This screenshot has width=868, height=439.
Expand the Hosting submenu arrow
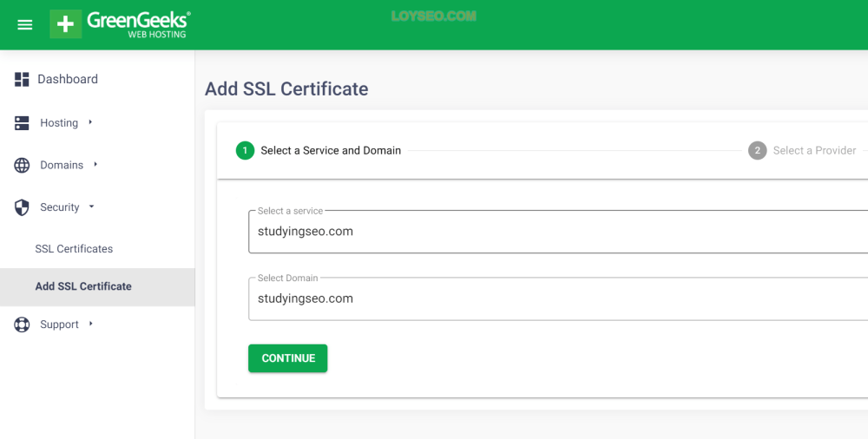tap(90, 122)
